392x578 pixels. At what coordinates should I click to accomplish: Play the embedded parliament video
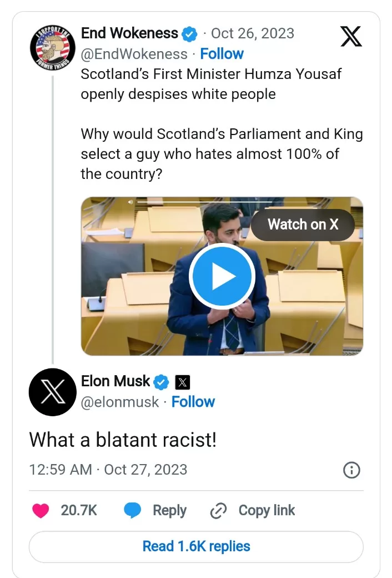click(222, 276)
